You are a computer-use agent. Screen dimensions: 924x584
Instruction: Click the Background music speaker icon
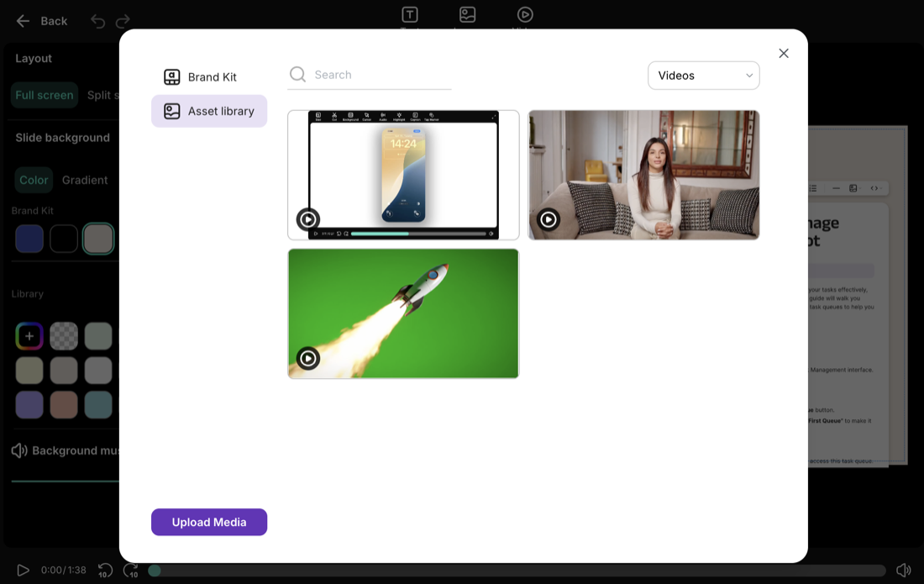pyautogui.click(x=18, y=451)
